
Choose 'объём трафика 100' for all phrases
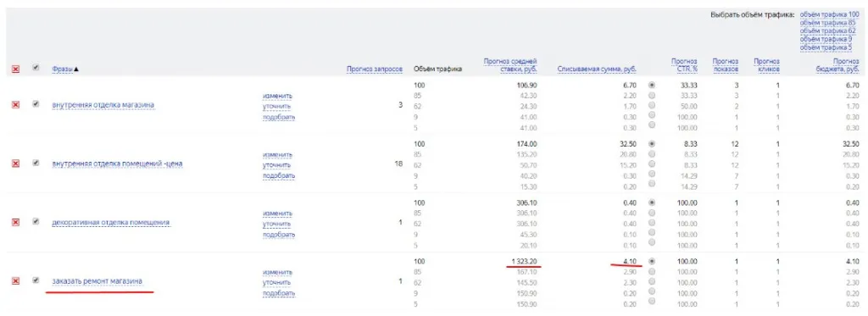(829, 14)
